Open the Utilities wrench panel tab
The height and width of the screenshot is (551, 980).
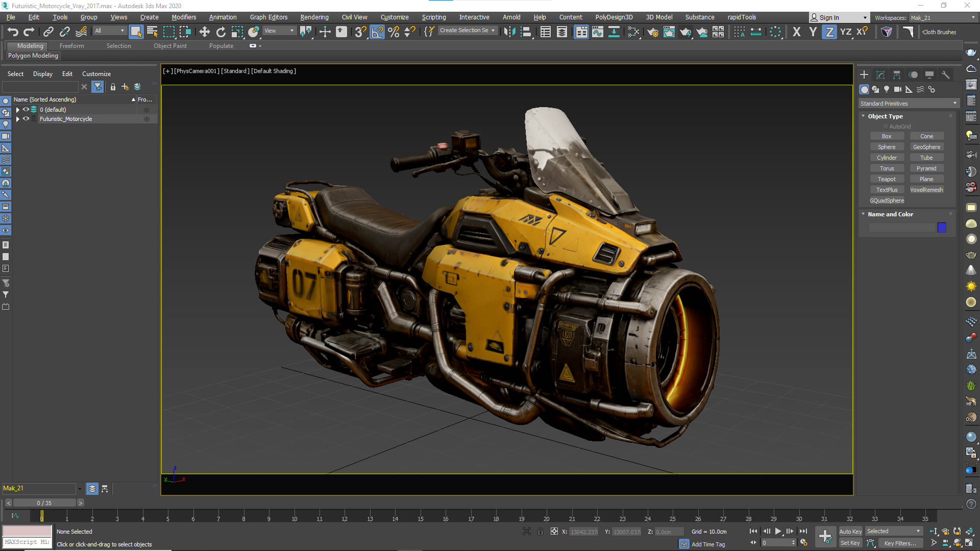[x=946, y=75]
